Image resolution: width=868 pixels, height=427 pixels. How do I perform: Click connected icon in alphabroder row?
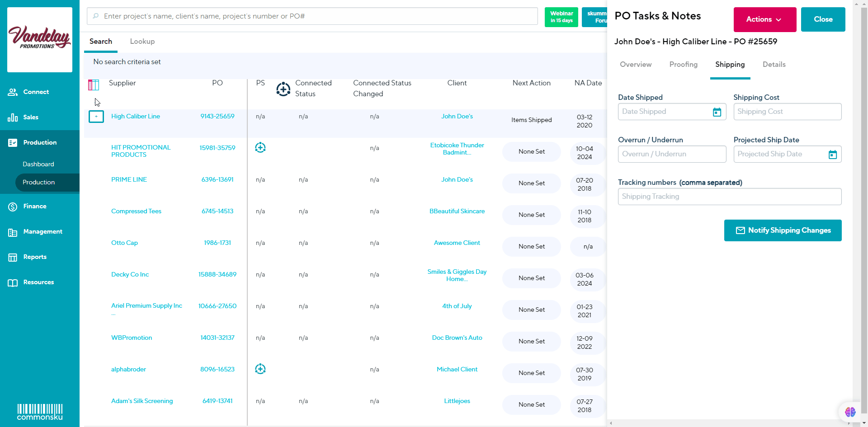click(260, 369)
